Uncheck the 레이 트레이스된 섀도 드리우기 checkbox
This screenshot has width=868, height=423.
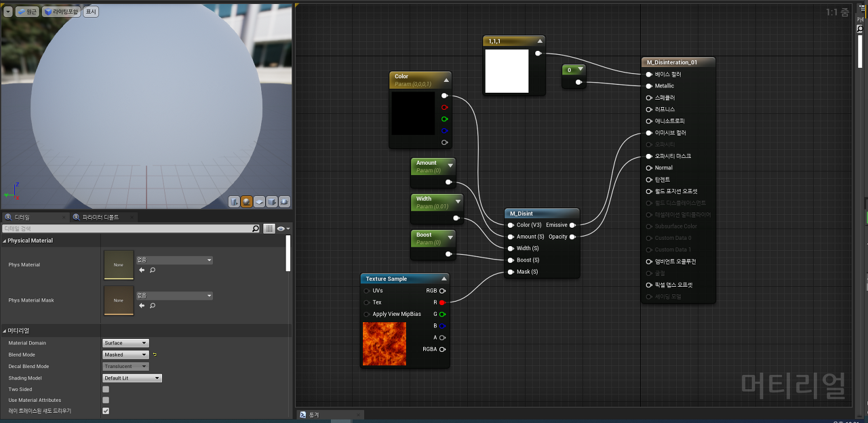pyautogui.click(x=105, y=411)
